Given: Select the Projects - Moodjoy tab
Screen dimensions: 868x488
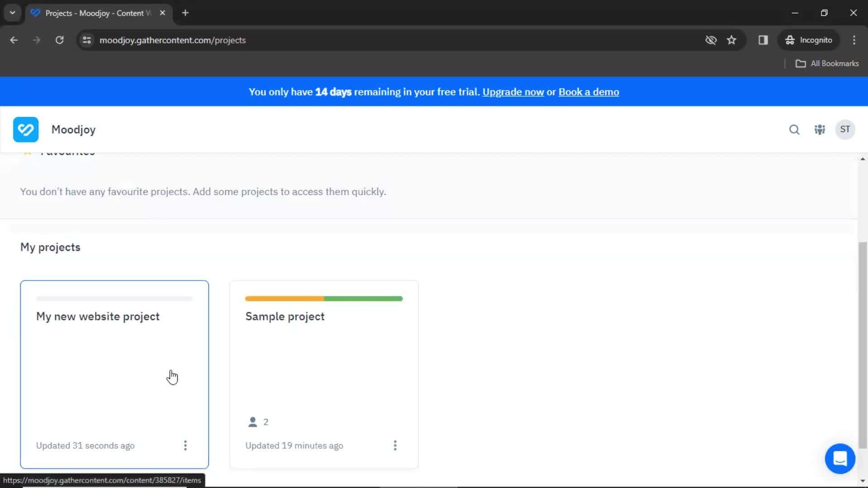Looking at the screenshot, I should (x=99, y=13).
